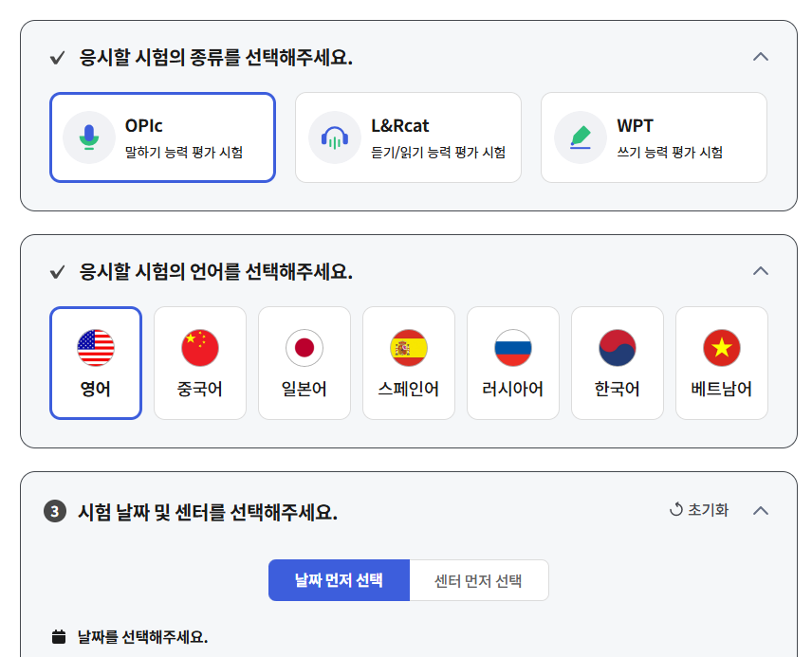Switch to 센터 먼저 선택 tab
812x657 pixels.
click(x=478, y=580)
